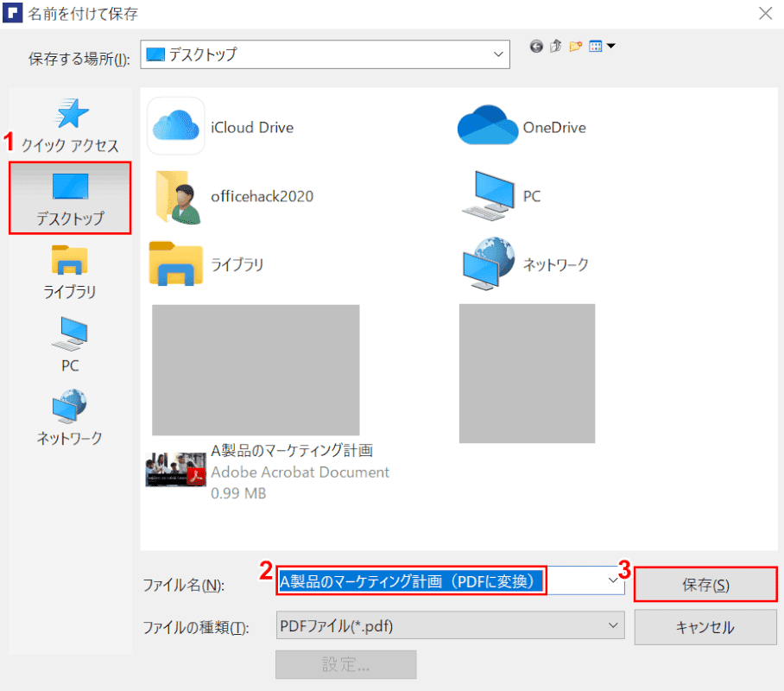Open iCloud Drive folder icon
Screen dimensions: 784x691
point(175,125)
